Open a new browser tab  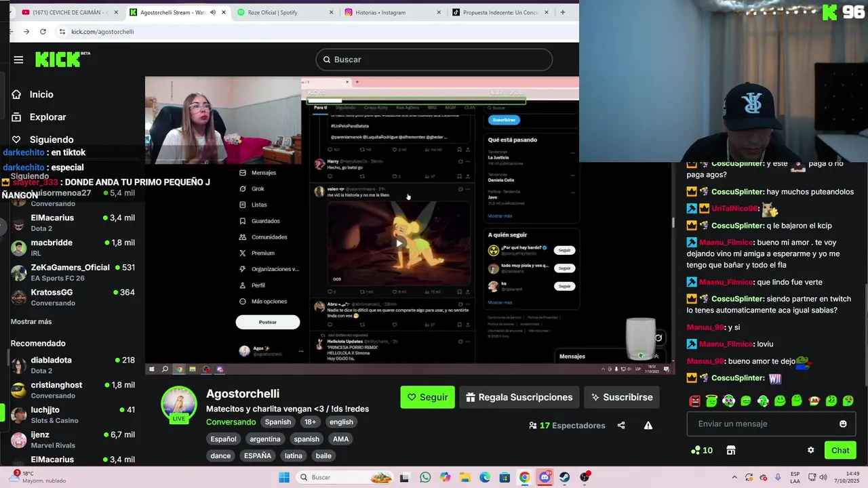pos(562,12)
